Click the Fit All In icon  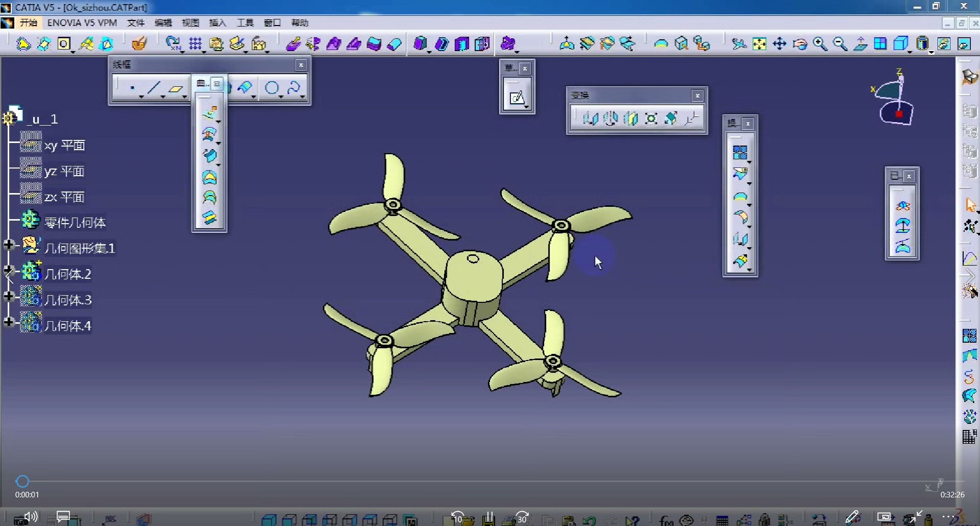(x=759, y=44)
